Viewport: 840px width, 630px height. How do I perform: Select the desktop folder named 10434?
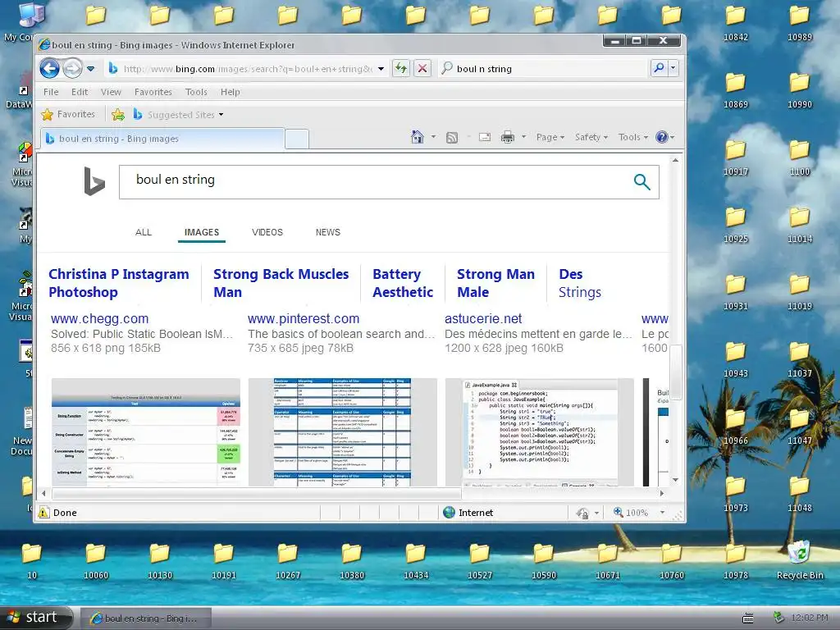416,561
